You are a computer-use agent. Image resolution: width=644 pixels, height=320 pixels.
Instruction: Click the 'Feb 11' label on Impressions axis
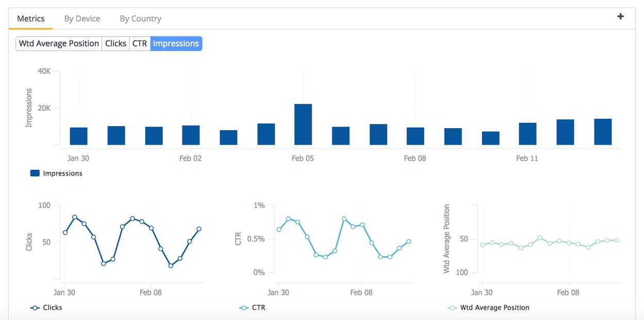[x=527, y=158]
